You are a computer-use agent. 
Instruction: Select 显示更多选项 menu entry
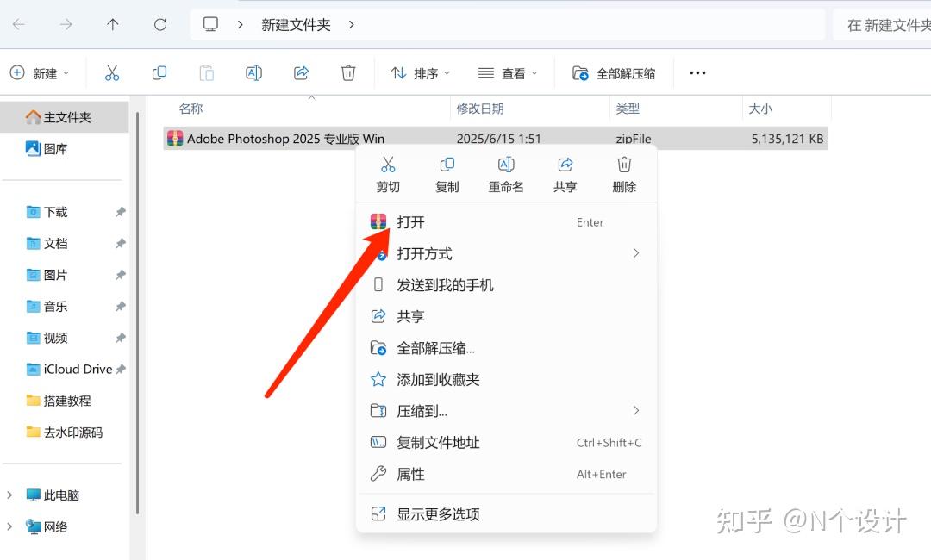tap(507, 513)
